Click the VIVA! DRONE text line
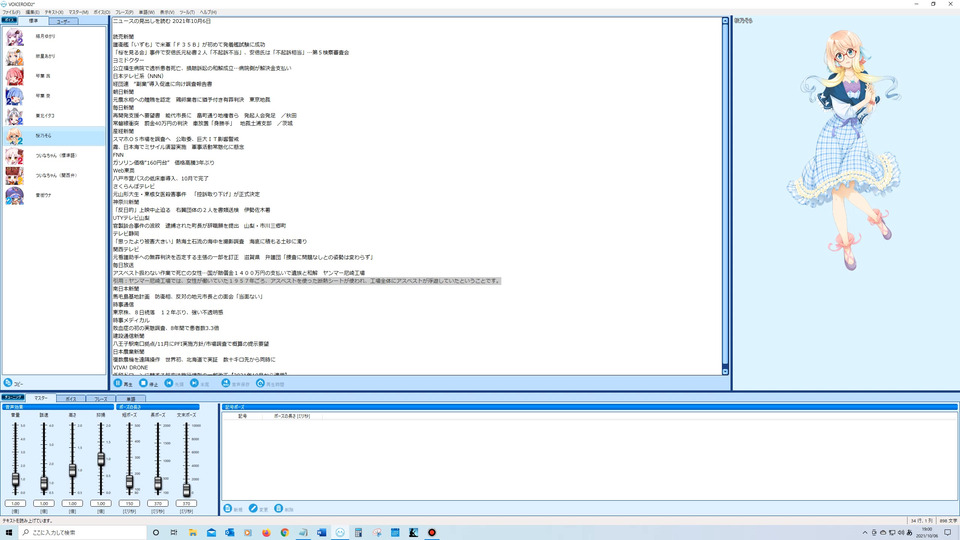The image size is (960, 540). (130, 367)
